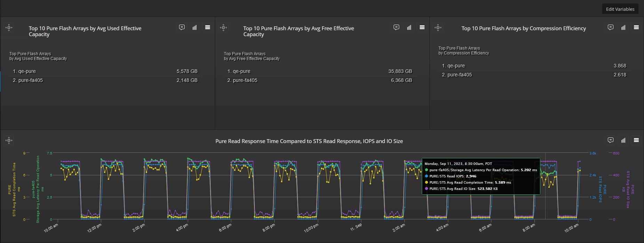Click Avg Read Completion Time yellow tooltip entry

[468, 183]
